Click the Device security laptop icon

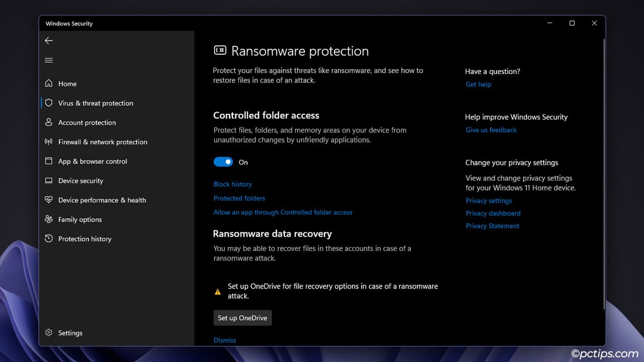49,181
